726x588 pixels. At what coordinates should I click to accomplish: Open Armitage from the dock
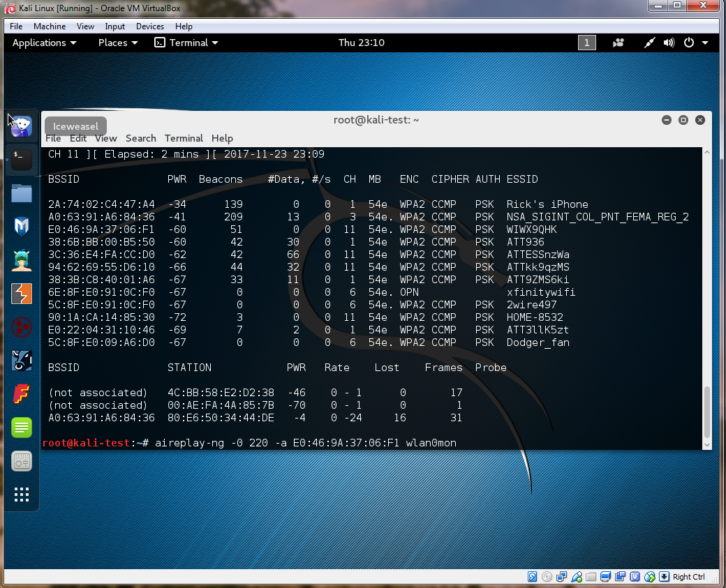(22, 260)
